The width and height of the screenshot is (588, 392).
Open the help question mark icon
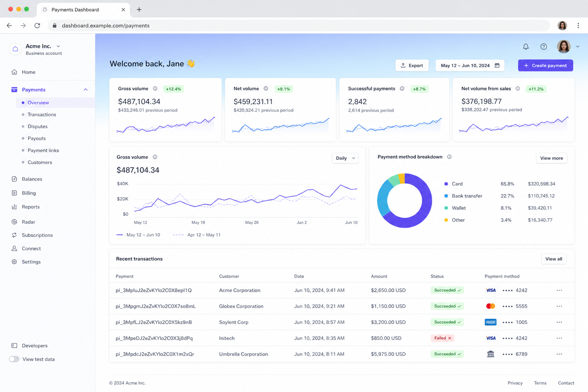pos(544,46)
